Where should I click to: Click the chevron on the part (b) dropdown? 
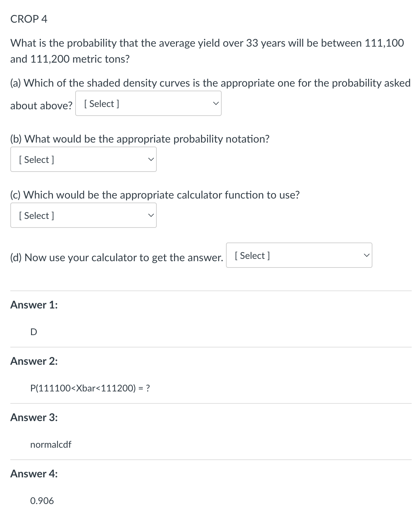point(151,159)
